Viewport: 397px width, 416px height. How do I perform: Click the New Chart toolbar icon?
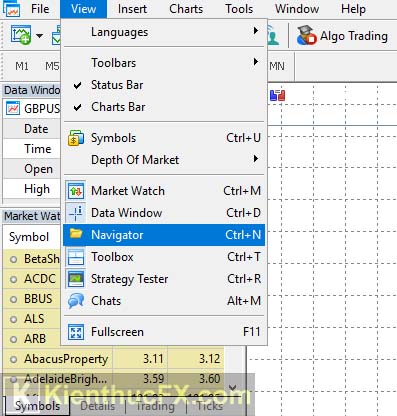21,35
